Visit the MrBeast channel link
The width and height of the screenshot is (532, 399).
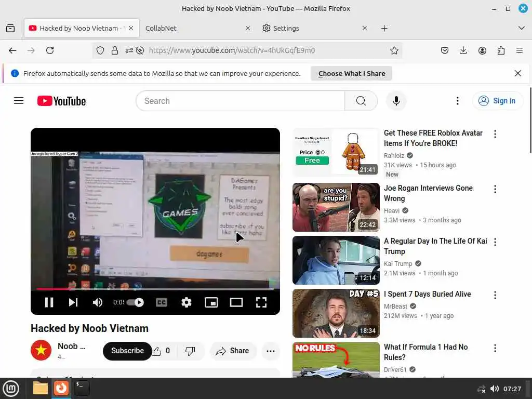point(395,307)
